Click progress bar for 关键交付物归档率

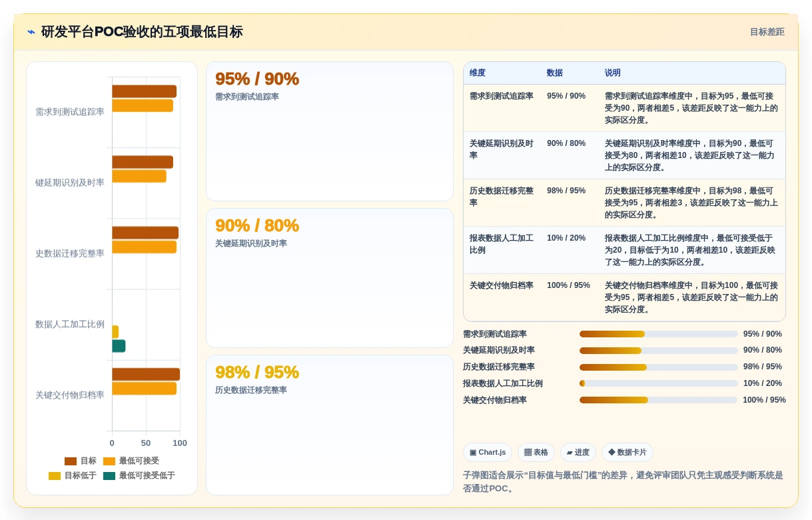coord(659,400)
